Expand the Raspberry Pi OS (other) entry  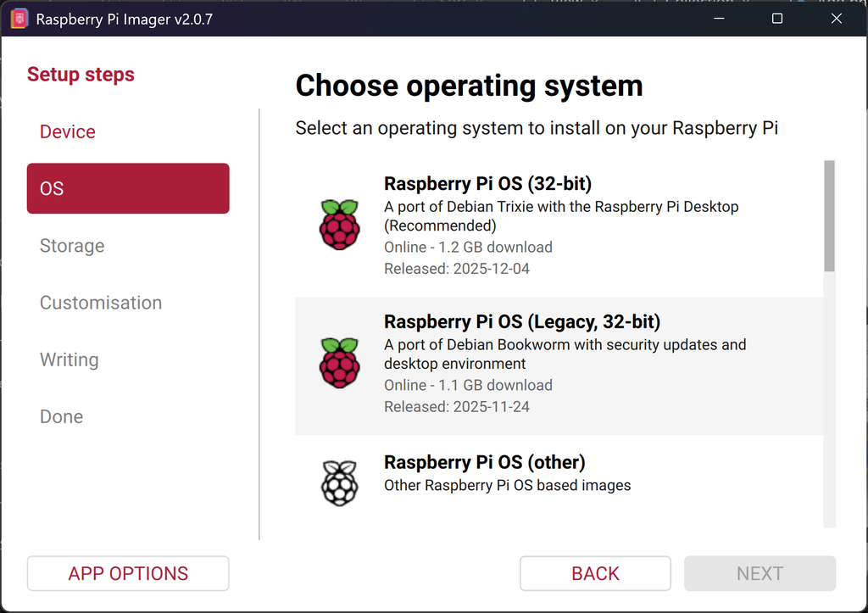pyautogui.click(x=559, y=482)
